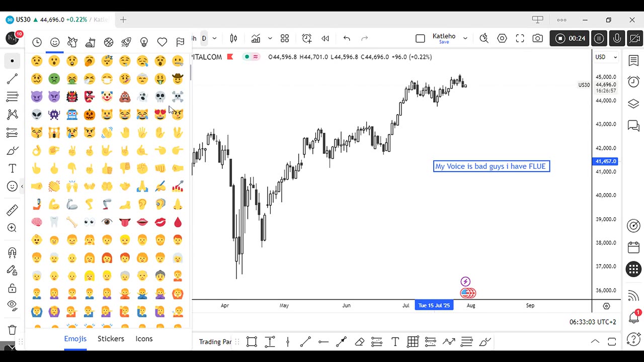This screenshot has width=644, height=362.
Task: Select the zoom-in magnifier tool
Action: (x=12, y=228)
